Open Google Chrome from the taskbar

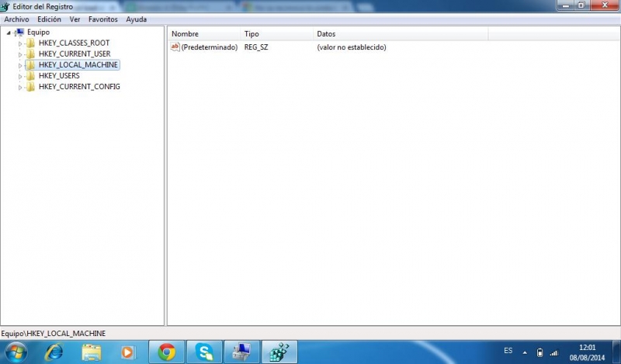click(166, 352)
